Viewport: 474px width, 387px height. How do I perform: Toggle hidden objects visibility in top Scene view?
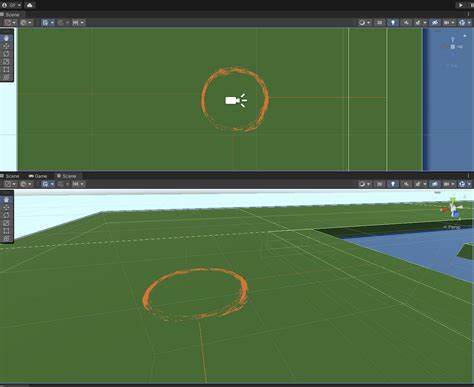435,23
